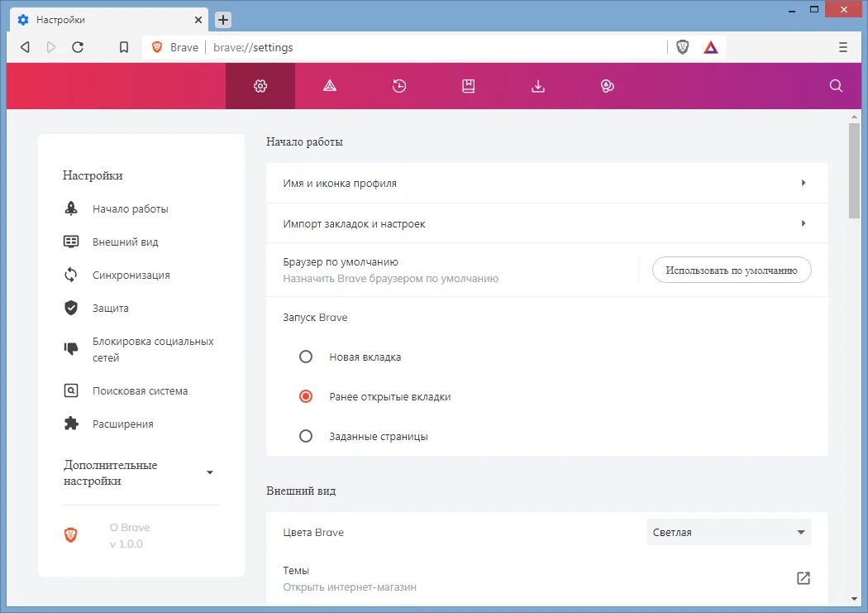Bookmark this page with the bookmark icon
The height and width of the screenshot is (613, 868).
(124, 48)
